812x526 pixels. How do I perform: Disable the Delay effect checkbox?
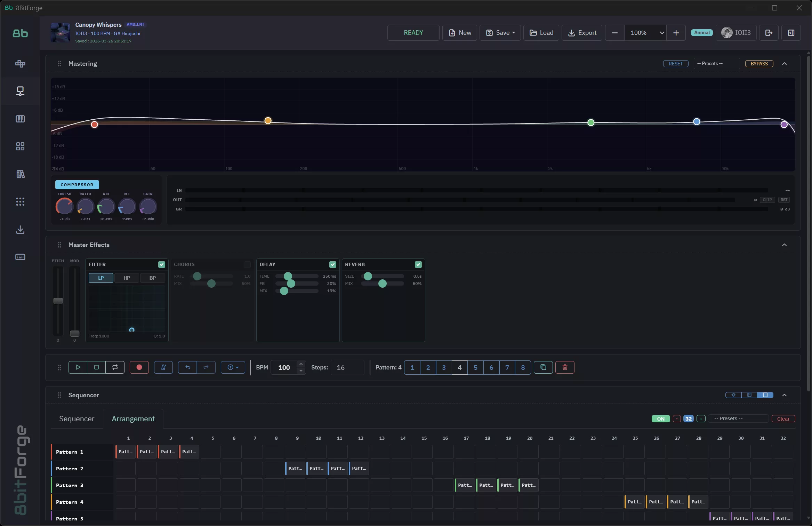click(332, 264)
